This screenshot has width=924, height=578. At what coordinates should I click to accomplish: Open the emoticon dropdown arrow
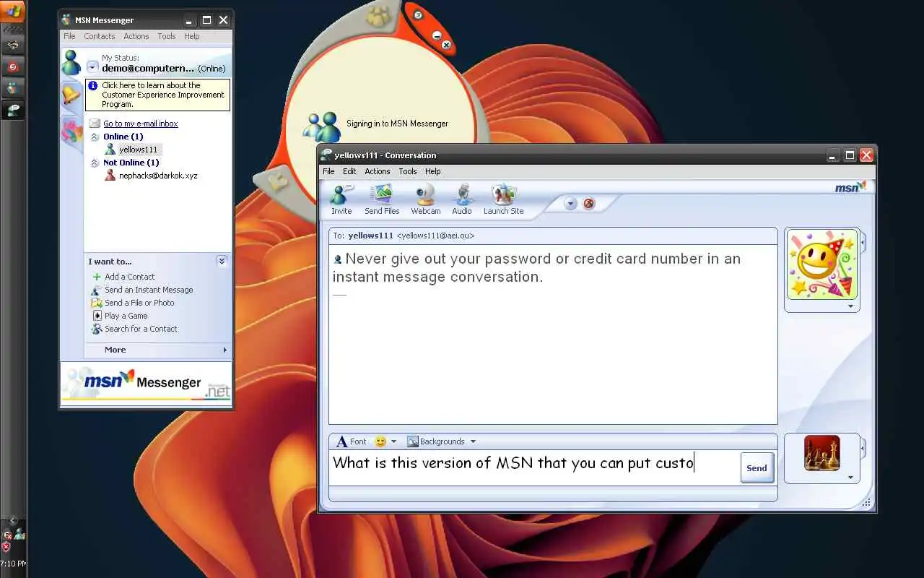(x=393, y=441)
